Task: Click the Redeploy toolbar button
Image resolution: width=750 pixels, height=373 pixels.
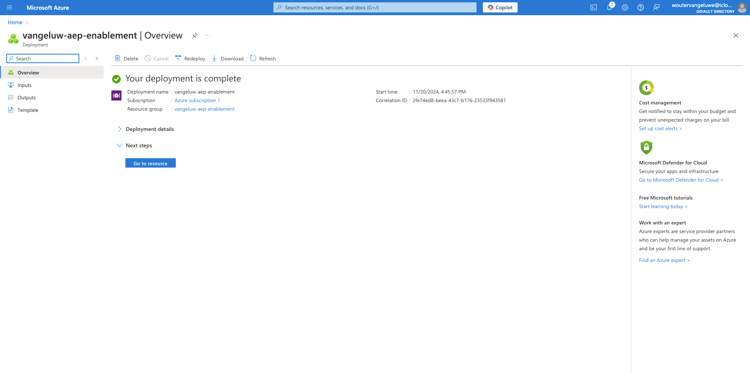Action: (190, 58)
